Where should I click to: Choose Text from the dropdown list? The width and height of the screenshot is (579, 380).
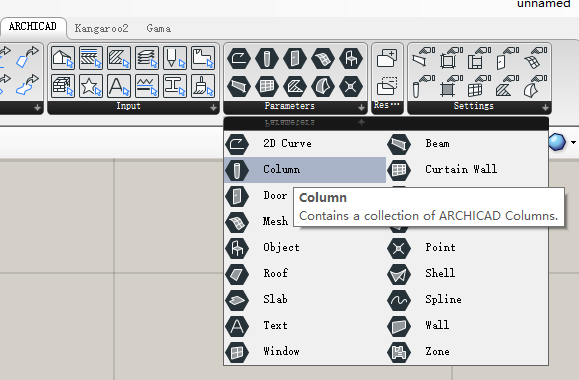(x=305, y=325)
